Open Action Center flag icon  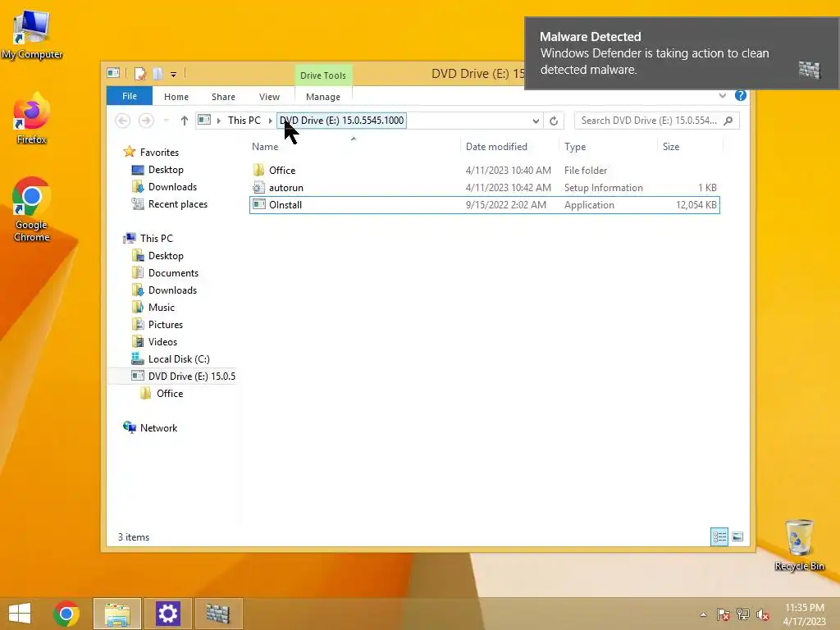point(723,614)
